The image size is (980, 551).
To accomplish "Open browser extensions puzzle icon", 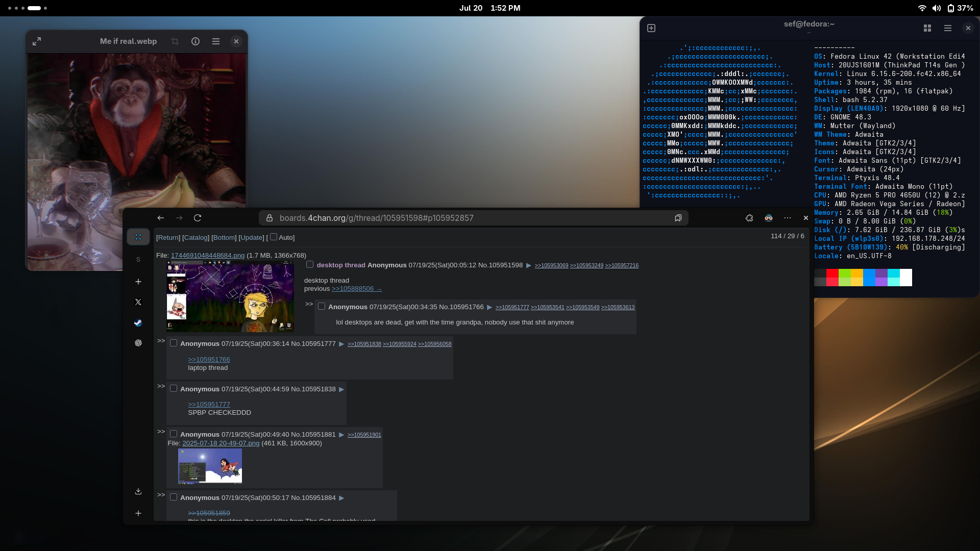I will coord(749,218).
